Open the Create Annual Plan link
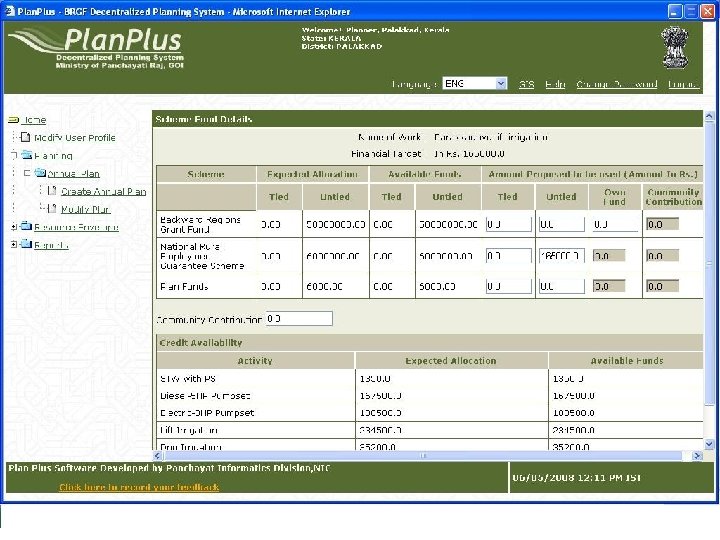720x540 pixels. pyautogui.click(x=104, y=191)
